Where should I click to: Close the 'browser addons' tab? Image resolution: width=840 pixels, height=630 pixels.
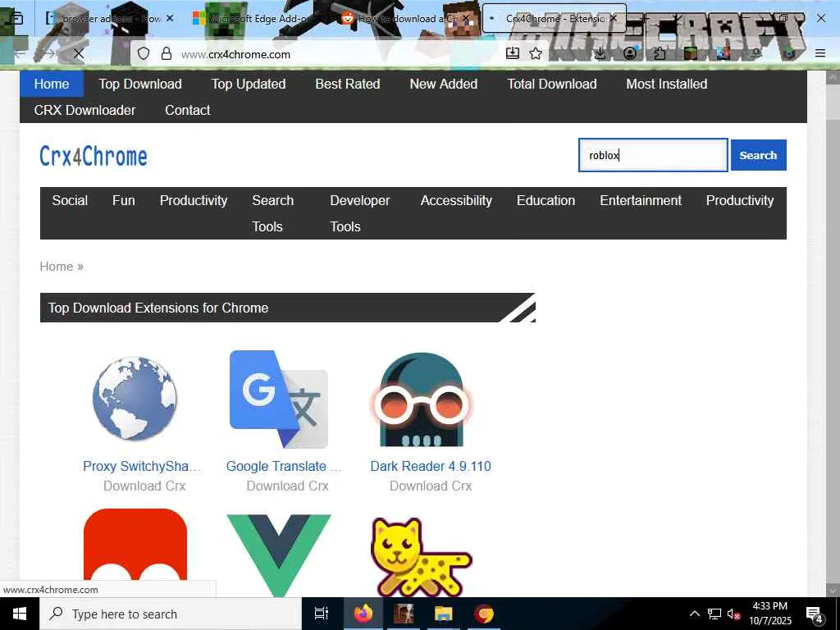[170, 18]
